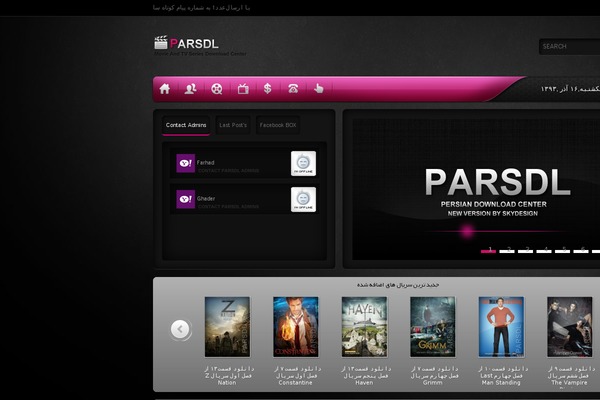Click the 'Farhad' admin name

[x=205, y=163]
